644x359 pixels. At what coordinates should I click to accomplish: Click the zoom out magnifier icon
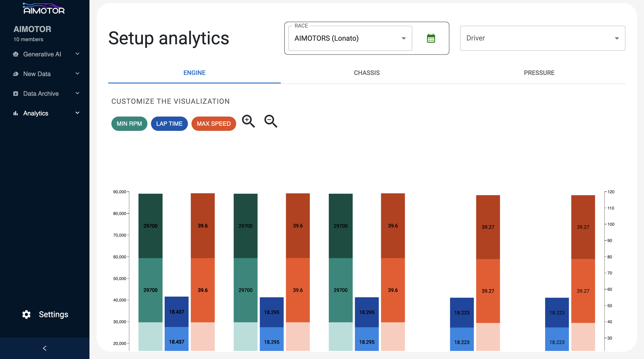[270, 121]
